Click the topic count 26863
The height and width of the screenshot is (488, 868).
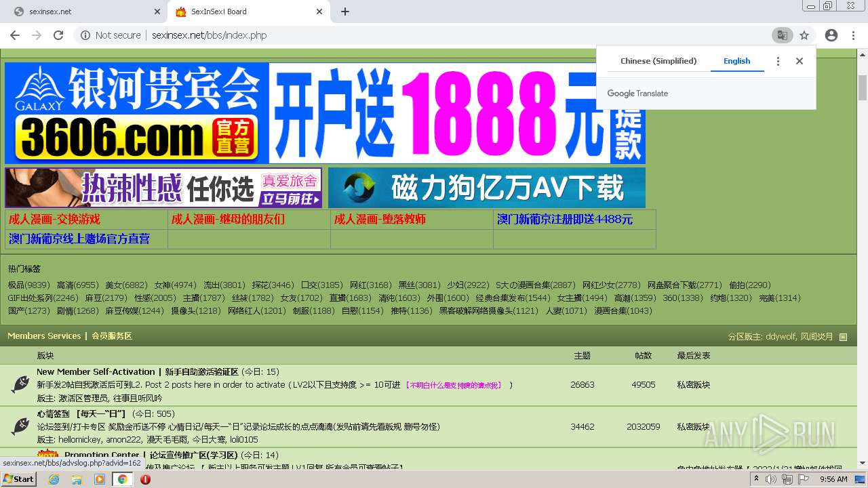tap(583, 385)
